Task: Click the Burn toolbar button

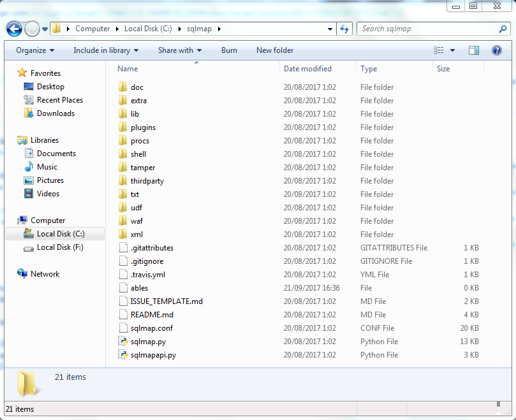Action: coord(229,50)
